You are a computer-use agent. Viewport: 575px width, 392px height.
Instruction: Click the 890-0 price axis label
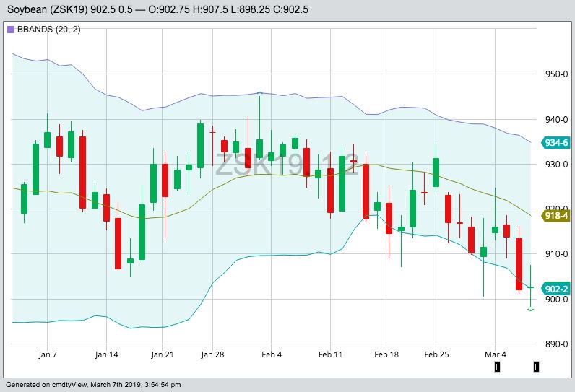556,344
